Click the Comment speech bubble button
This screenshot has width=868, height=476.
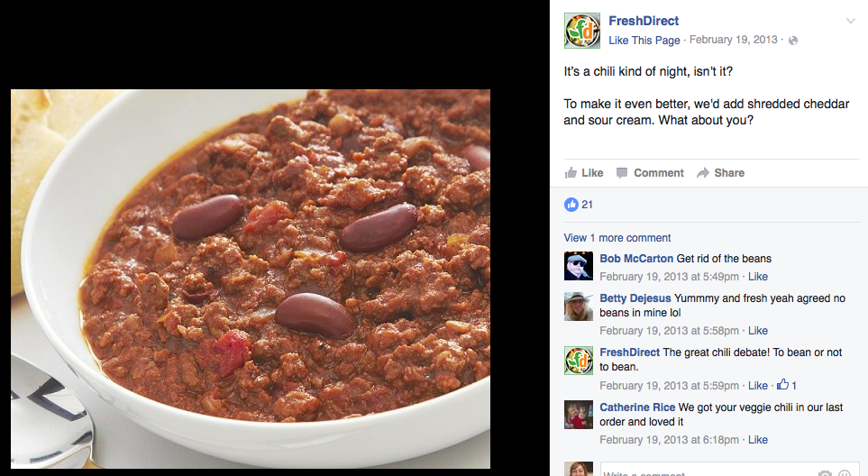click(651, 173)
